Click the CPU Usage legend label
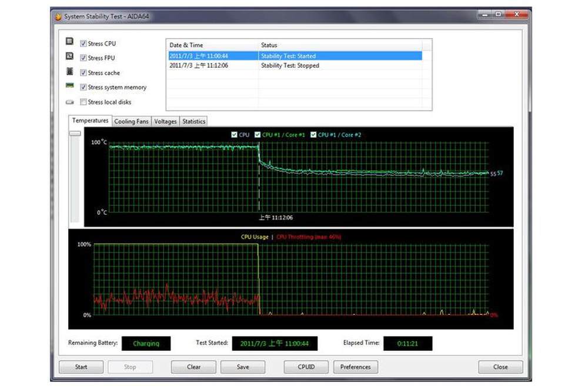The image size is (588, 392). point(255,237)
